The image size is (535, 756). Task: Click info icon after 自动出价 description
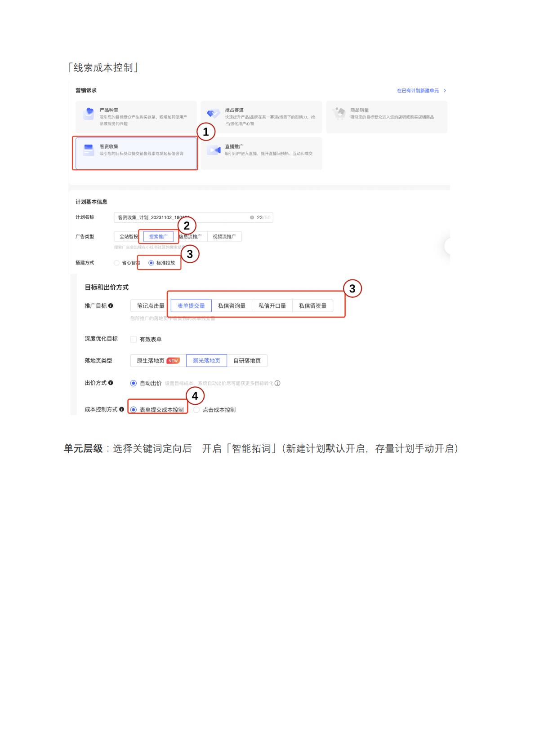click(277, 383)
